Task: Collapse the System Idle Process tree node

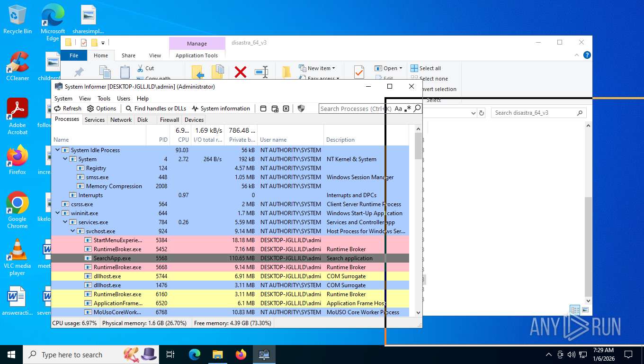Action: pyautogui.click(x=58, y=150)
